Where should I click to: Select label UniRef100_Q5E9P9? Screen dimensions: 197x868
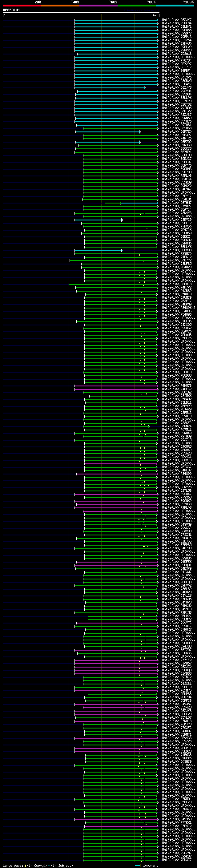(176, 406)
